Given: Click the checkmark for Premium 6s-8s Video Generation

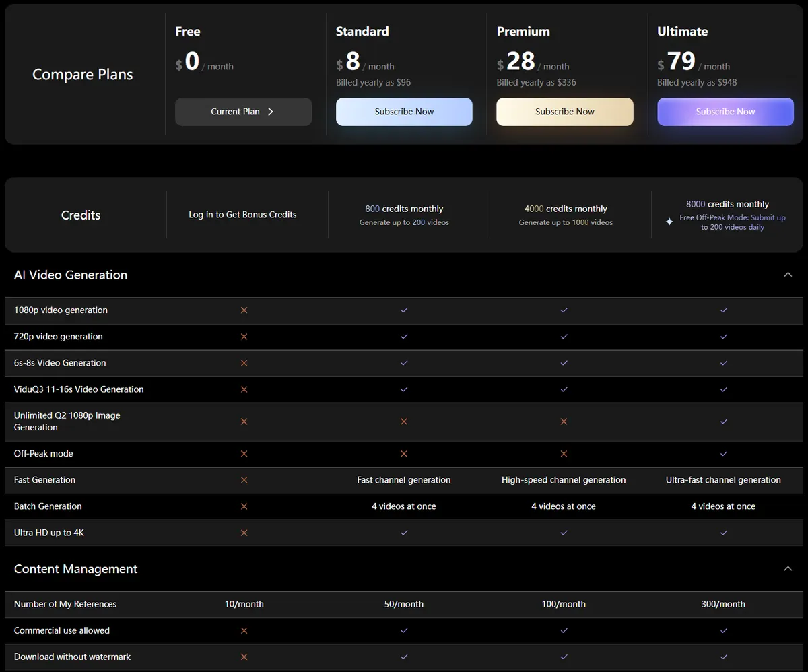Looking at the screenshot, I should click(564, 363).
